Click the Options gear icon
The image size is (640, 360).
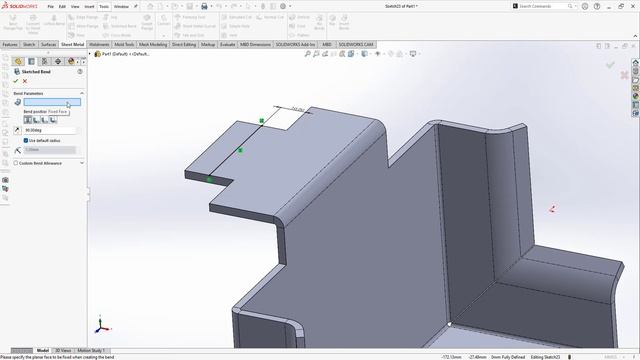pos(283,7)
